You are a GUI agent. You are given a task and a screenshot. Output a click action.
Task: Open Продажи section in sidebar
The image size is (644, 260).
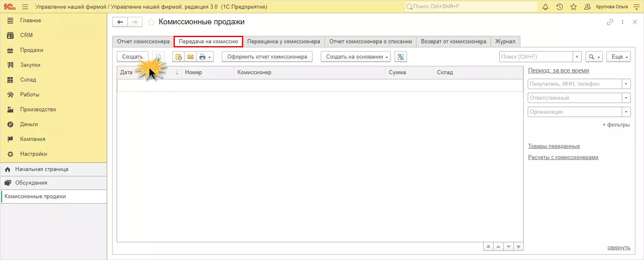coord(54,50)
